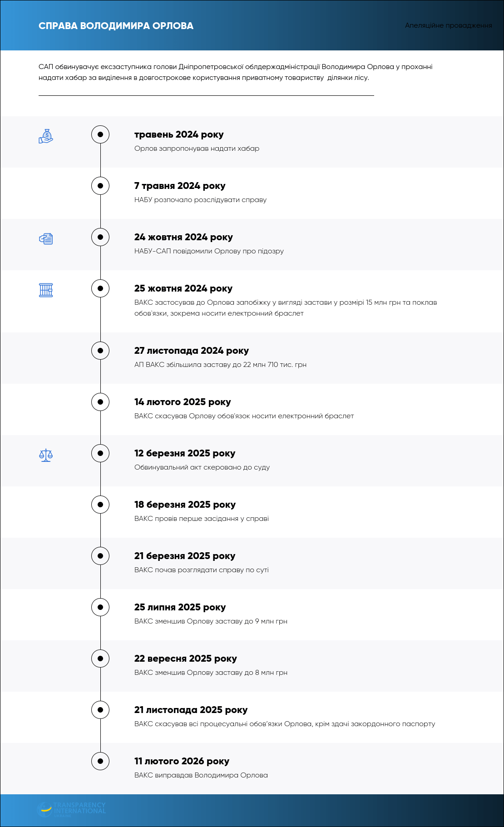Click the Апеляційне провадження label in header
Viewport: 504px width, 827px height.
point(449,25)
